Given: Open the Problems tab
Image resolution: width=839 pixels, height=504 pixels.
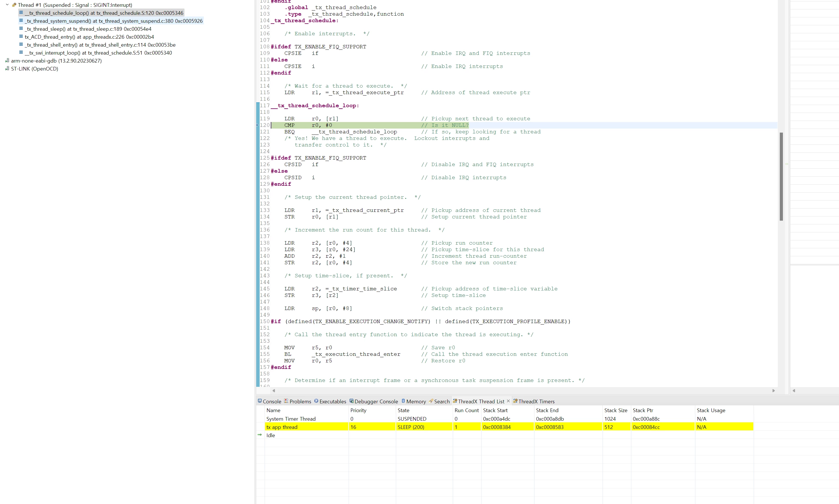Looking at the screenshot, I should (298, 401).
